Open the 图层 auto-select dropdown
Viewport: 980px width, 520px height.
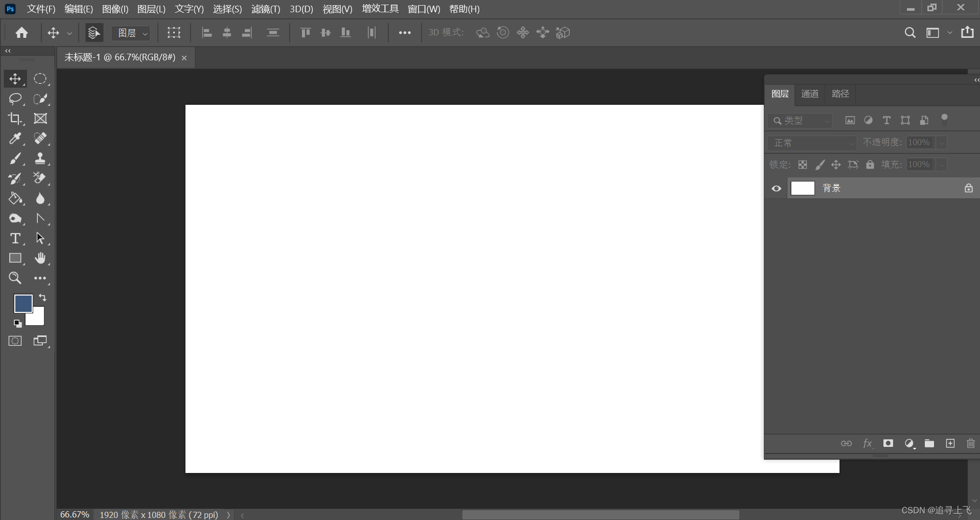(131, 33)
